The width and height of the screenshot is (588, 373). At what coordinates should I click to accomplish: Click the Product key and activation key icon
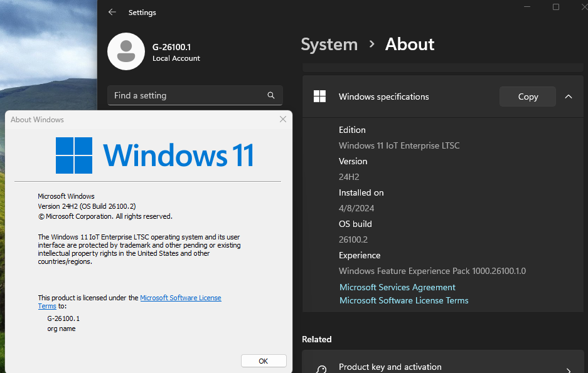(321, 369)
